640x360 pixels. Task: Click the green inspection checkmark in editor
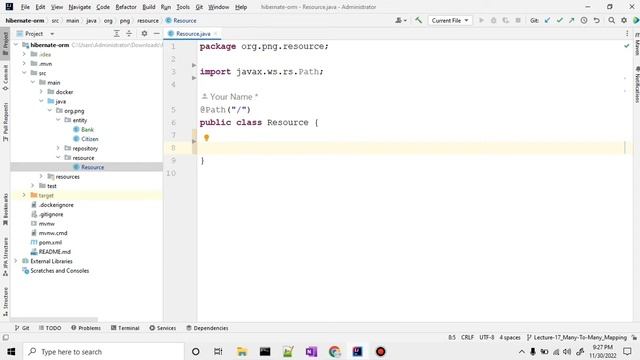(x=627, y=46)
